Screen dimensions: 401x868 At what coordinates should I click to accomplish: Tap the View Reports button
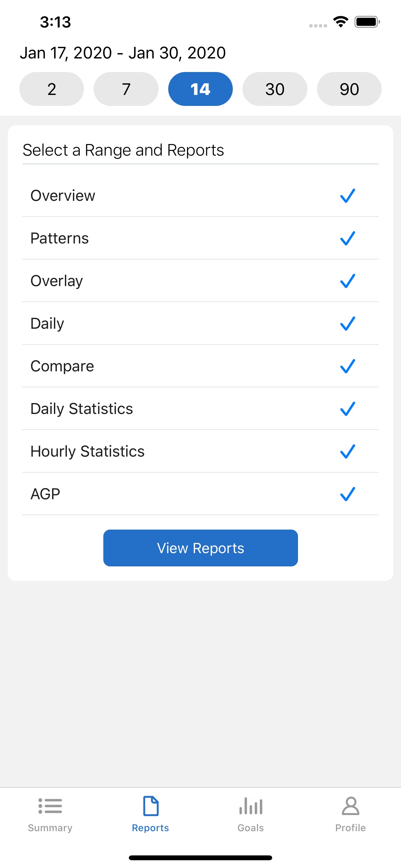pyautogui.click(x=200, y=548)
